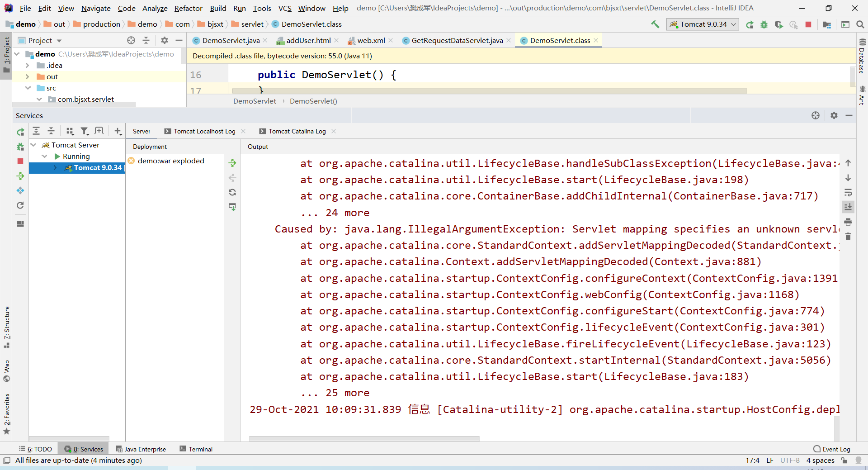
Task: Expand the Tomcat 9.0.34 service node
Action: (55, 167)
